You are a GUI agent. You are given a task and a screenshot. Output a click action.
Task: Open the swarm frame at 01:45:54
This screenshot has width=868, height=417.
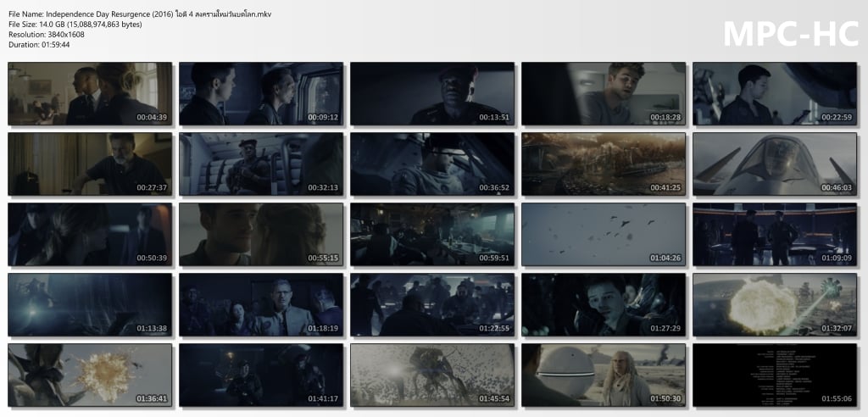pos(432,375)
